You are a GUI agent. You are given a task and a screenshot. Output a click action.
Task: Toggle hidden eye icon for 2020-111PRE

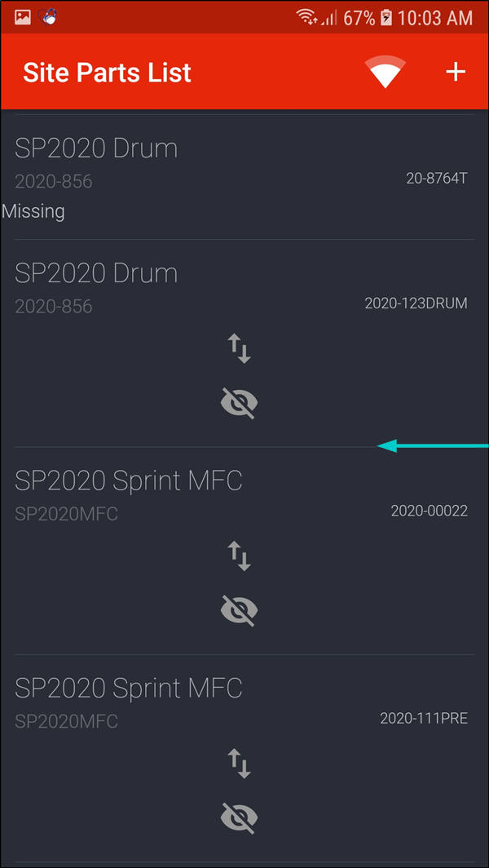click(239, 817)
